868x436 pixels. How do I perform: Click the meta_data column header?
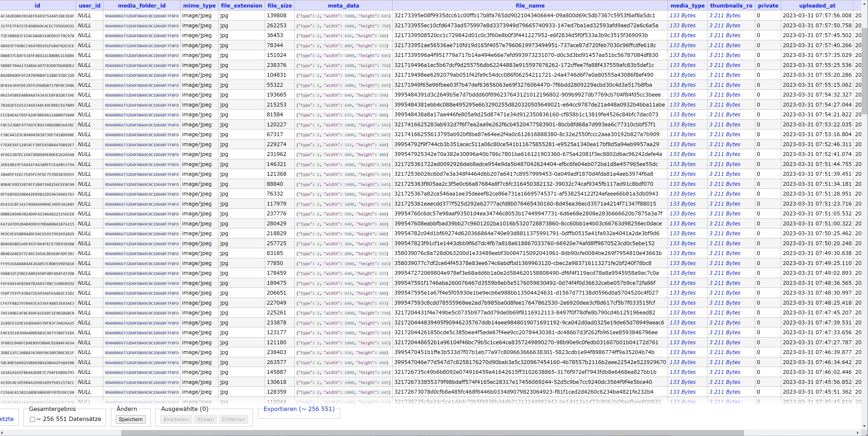[x=343, y=5]
